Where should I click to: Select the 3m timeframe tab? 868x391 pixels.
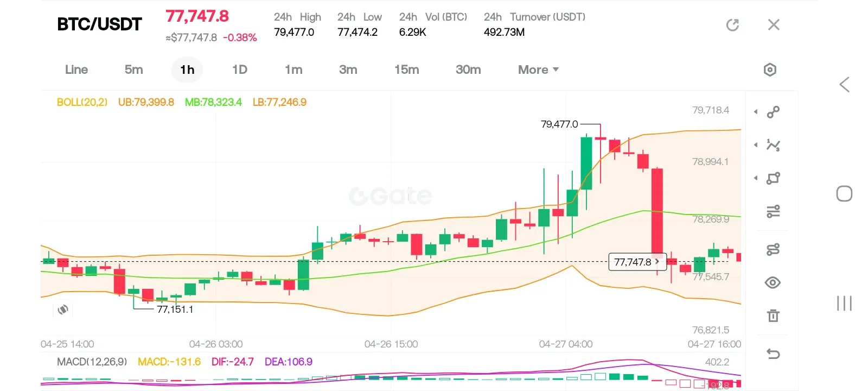tap(348, 70)
